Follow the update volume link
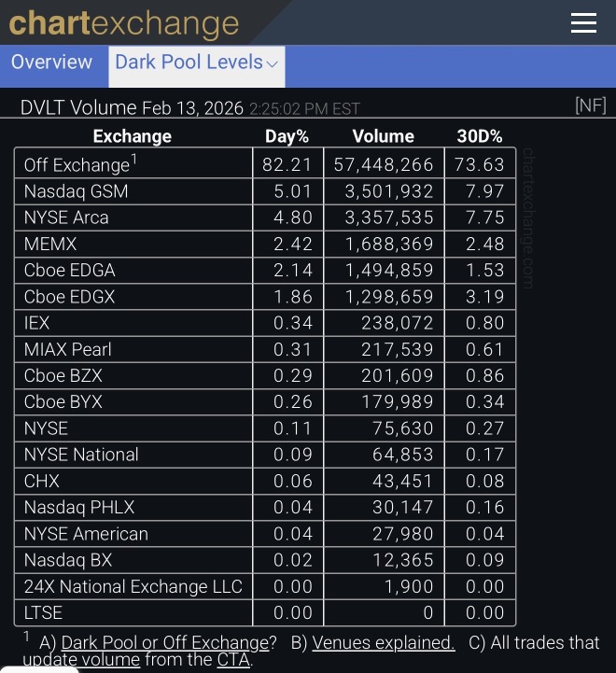 81,660
